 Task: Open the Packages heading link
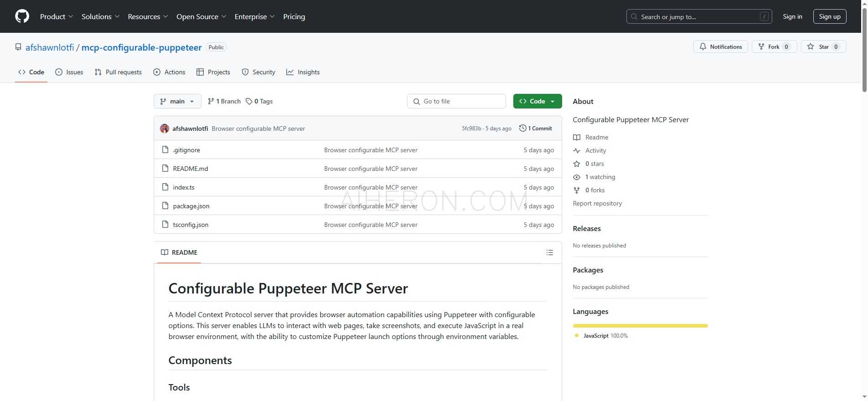[x=588, y=270]
